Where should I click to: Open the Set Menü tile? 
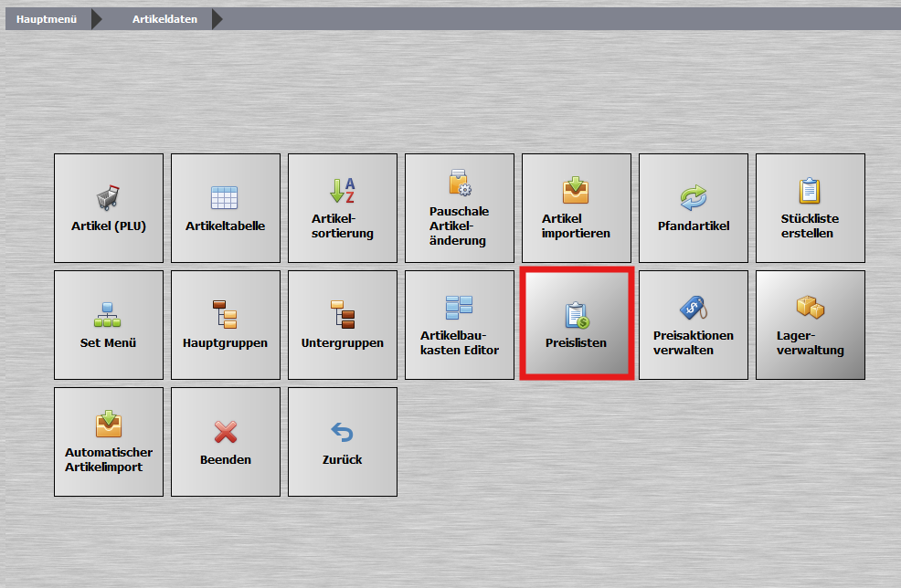pos(109,325)
